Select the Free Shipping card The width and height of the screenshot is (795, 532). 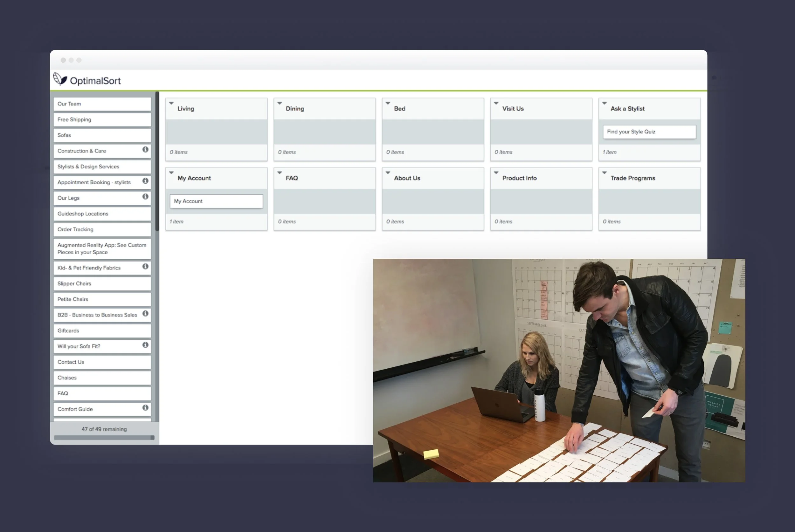[102, 120]
